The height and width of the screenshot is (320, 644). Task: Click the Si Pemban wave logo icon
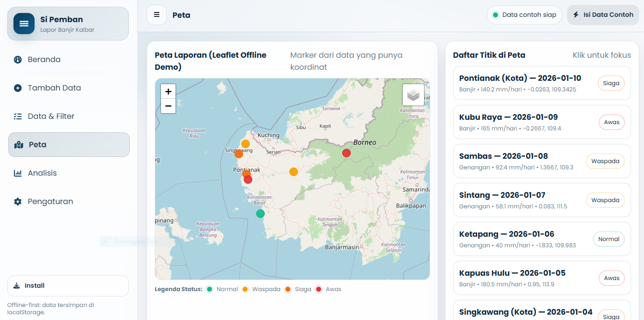pyautogui.click(x=24, y=24)
